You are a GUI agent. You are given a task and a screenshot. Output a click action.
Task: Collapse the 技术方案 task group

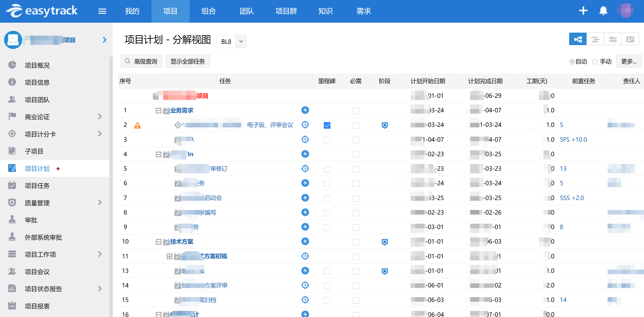(x=158, y=242)
